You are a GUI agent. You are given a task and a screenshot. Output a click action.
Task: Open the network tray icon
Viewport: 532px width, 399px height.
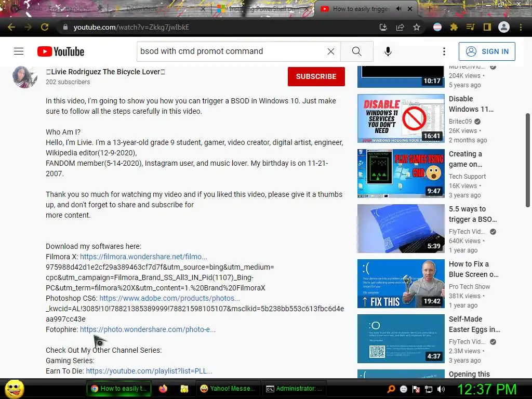click(x=429, y=389)
